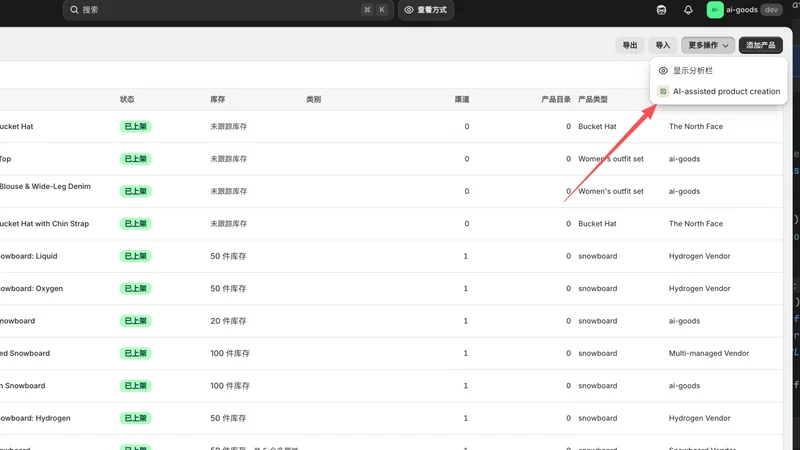The image size is (800, 450).
Task: Click the 导出 export button
Action: (x=630, y=45)
